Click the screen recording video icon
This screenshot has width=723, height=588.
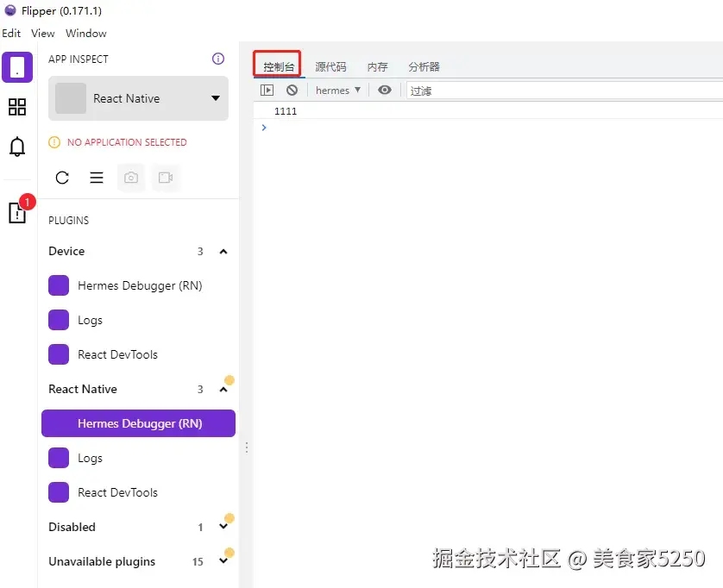[x=166, y=178]
